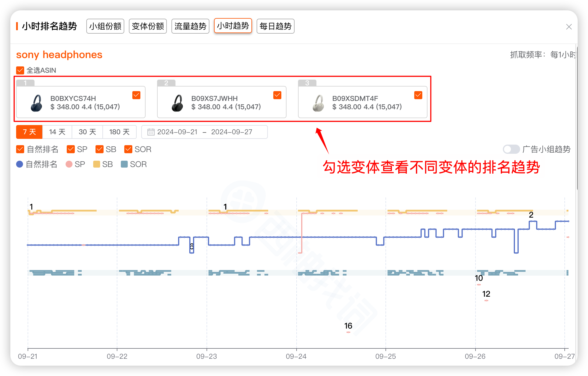Click the right-side vertical scrollbar

tap(577, 118)
